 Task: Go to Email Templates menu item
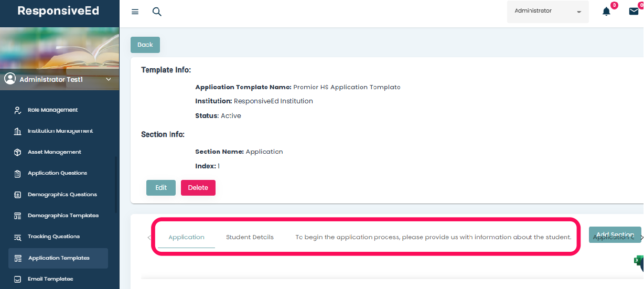(x=50, y=279)
